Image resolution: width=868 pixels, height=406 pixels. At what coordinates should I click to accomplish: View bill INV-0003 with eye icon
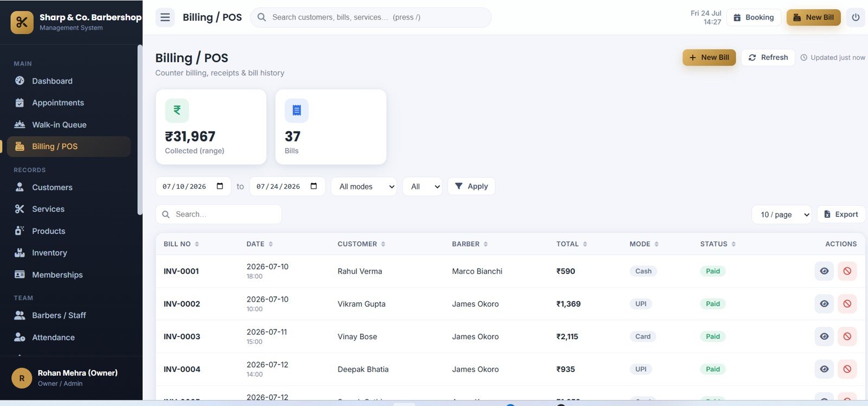pos(824,337)
